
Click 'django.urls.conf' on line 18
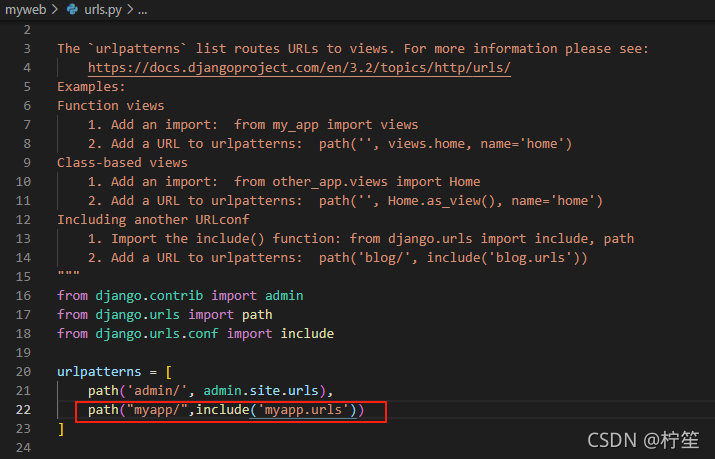(x=157, y=334)
